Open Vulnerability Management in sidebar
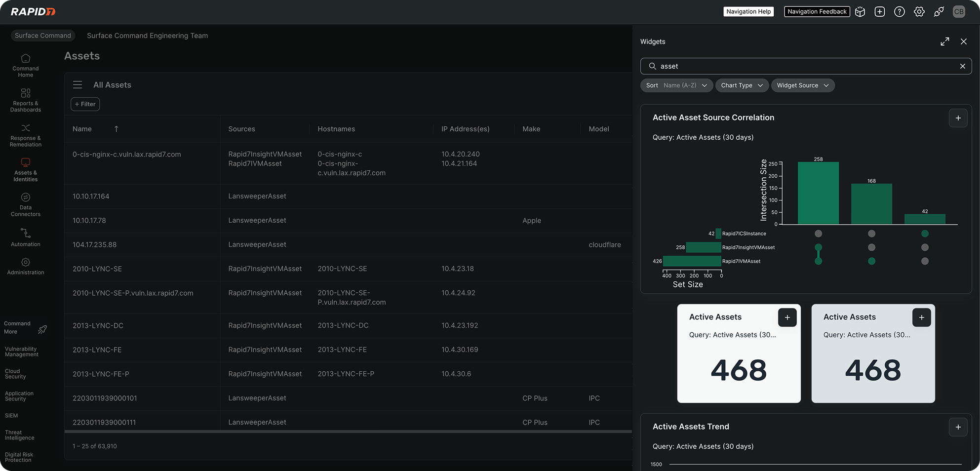 tap(22, 352)
